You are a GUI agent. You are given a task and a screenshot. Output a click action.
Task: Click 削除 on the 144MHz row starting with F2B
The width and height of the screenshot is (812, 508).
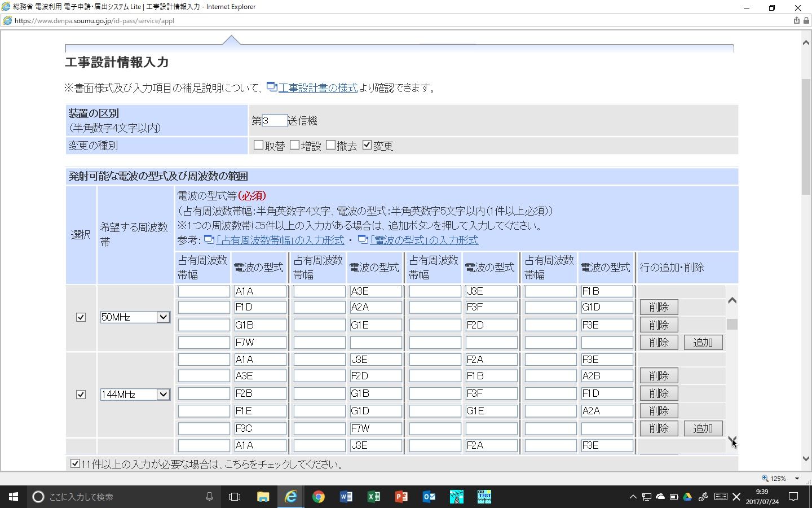click(659, 393)
